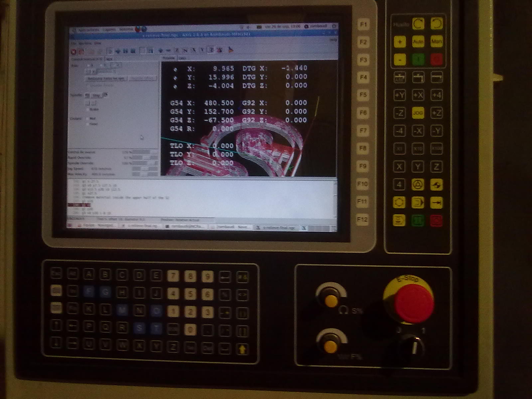The height and width of the screenshot is (399, 532).
Task: Click the jog minus button
Action: [88, 71]
